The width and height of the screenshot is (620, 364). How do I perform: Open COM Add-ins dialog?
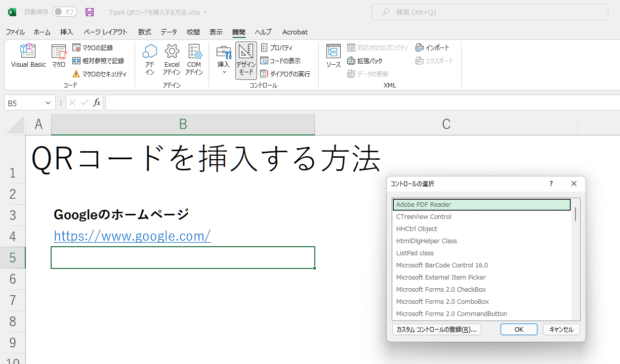coord(194,60)
